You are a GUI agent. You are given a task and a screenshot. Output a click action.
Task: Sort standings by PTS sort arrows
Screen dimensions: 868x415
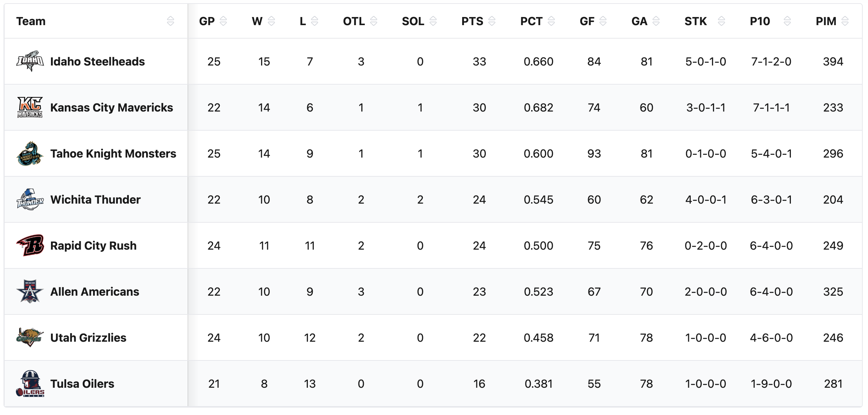point(492,21)
